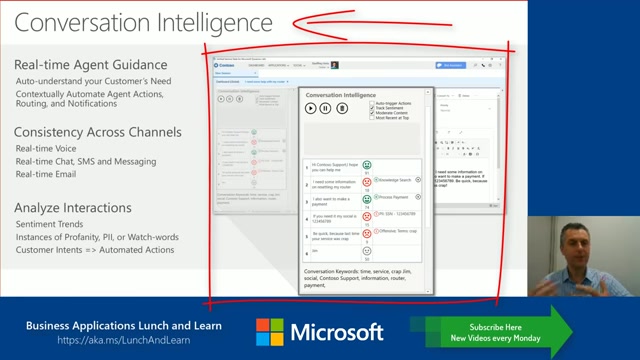Click the presenter webcam video thumbnail
Viewport: 640px width, 360px height.
584,256
